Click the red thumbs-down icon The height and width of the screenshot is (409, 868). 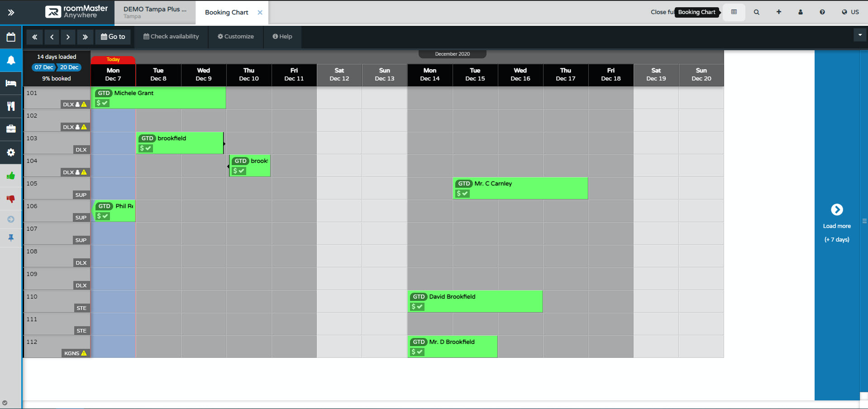point(10,199)
